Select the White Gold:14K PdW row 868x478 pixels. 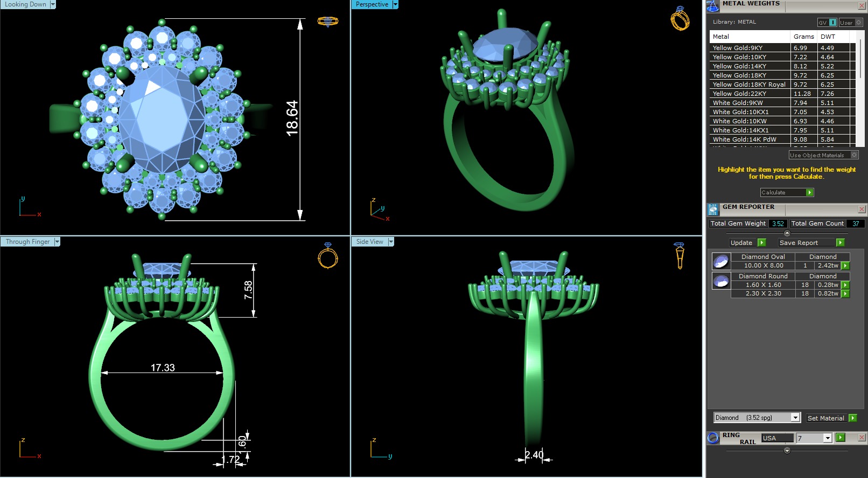(x=782, y=139)
